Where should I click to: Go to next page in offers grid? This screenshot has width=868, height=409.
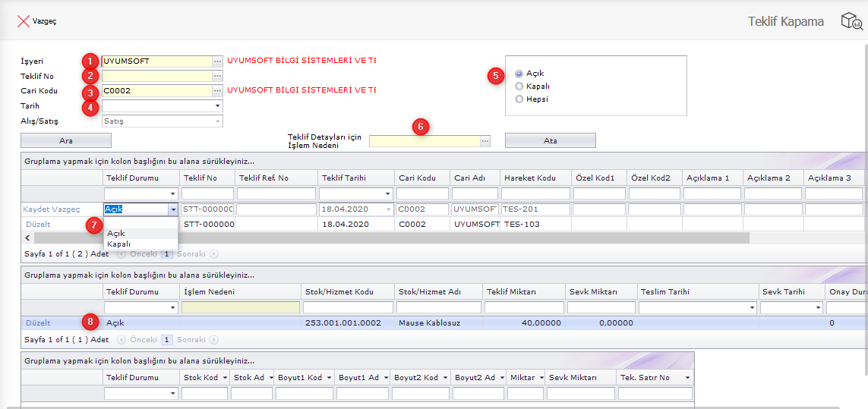213,254
